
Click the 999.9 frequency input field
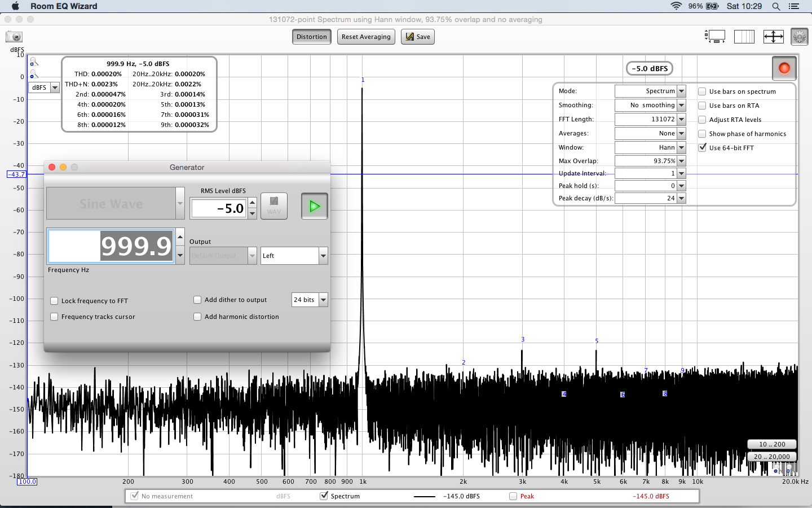pos(111,246)
